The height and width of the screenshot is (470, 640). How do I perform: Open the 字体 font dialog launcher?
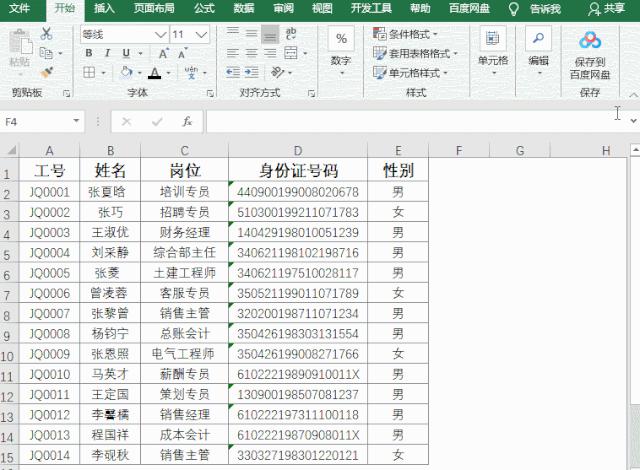coord(210,93)
